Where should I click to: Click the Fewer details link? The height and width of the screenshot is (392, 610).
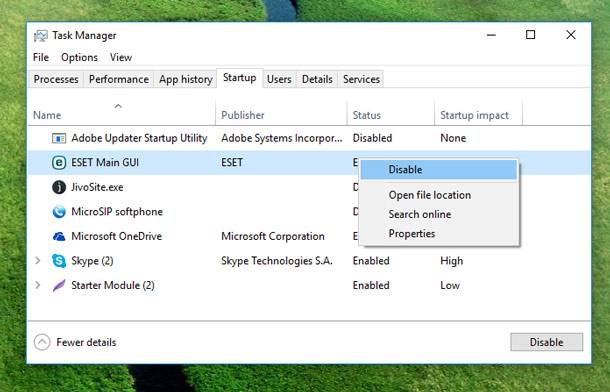[x=86, y=343]
